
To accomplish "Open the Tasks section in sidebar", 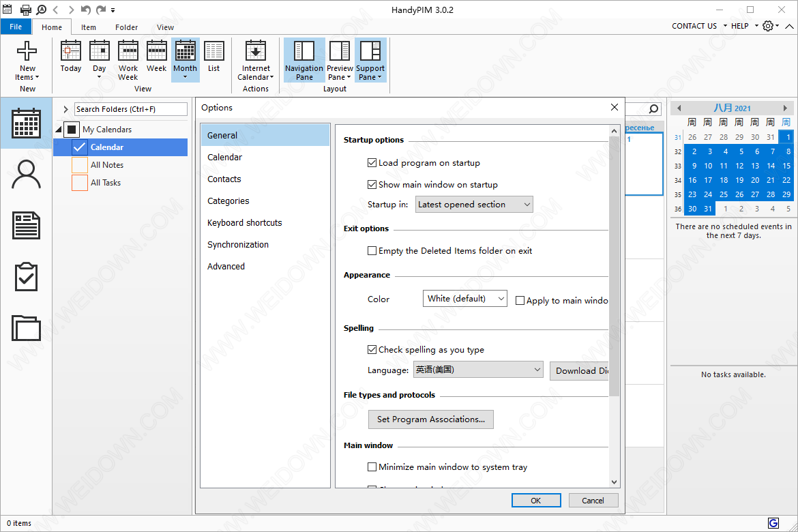I will coord(27,276).
